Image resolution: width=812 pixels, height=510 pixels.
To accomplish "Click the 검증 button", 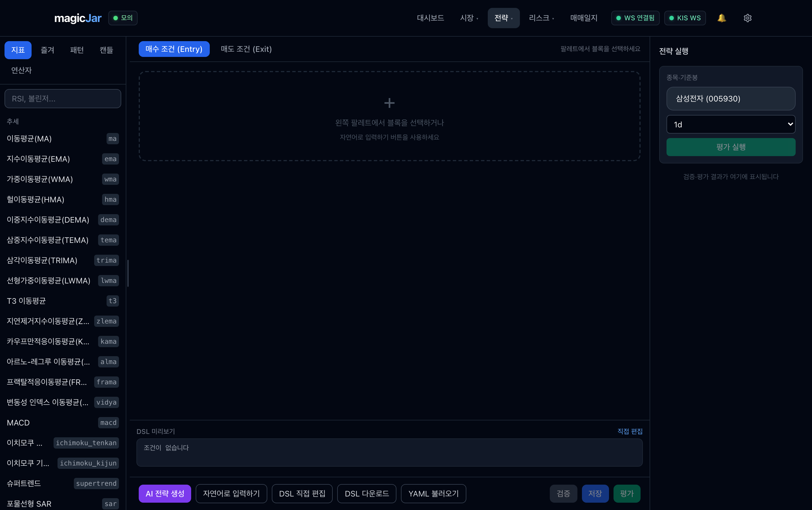I will point(563,493).
